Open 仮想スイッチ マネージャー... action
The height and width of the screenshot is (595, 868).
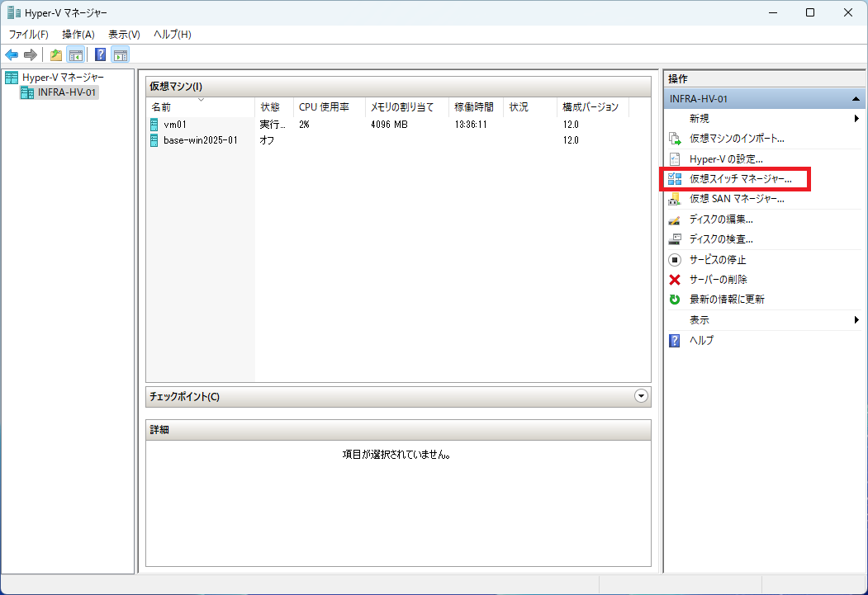[741, 178]
